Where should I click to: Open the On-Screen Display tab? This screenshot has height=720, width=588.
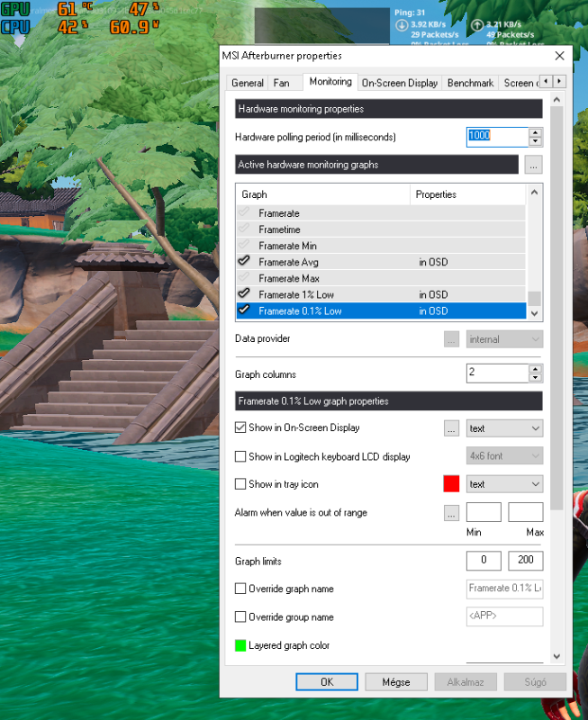(400, 83)
